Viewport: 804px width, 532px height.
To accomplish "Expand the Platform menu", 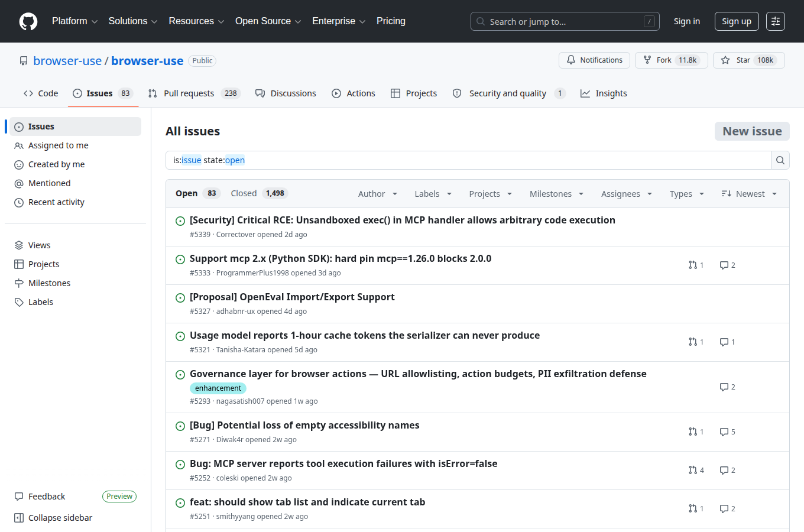I will click(74, 21).
